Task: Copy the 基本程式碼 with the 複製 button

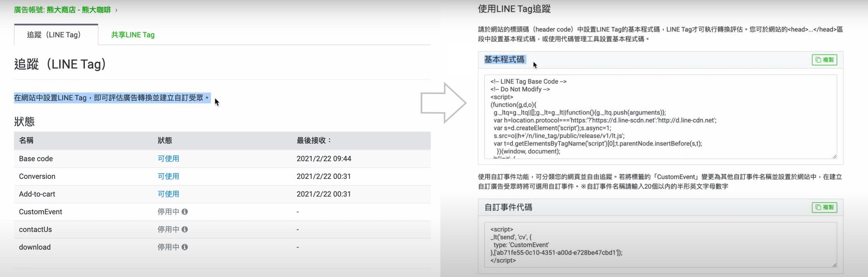Action: tap(824, 60)
